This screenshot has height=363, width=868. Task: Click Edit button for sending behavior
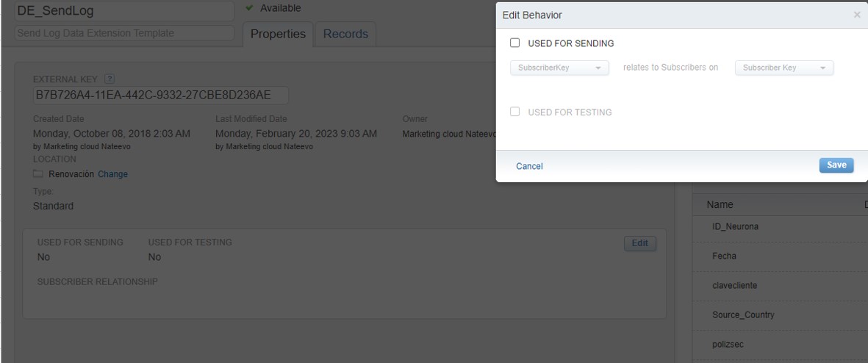click(x=639, y=243)
